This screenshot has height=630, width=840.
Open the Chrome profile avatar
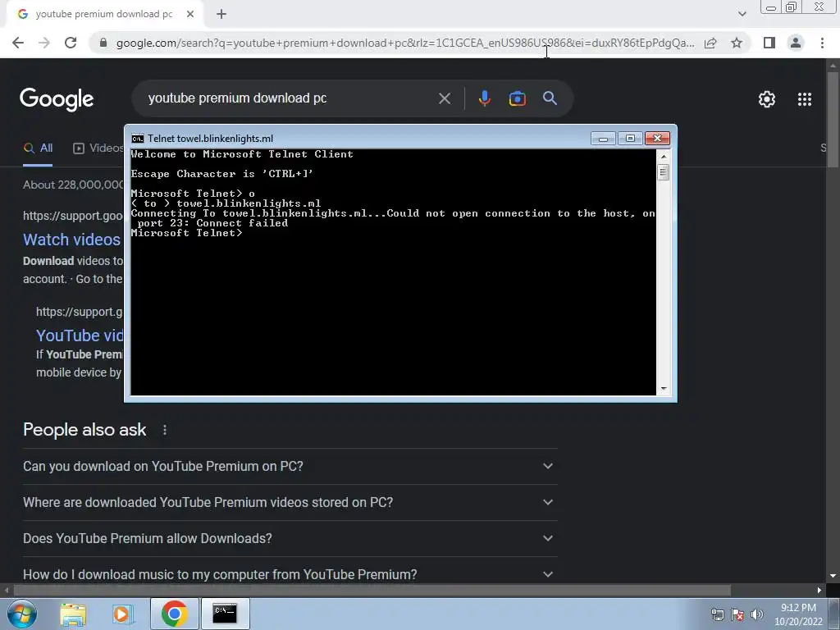click(796, 43)
